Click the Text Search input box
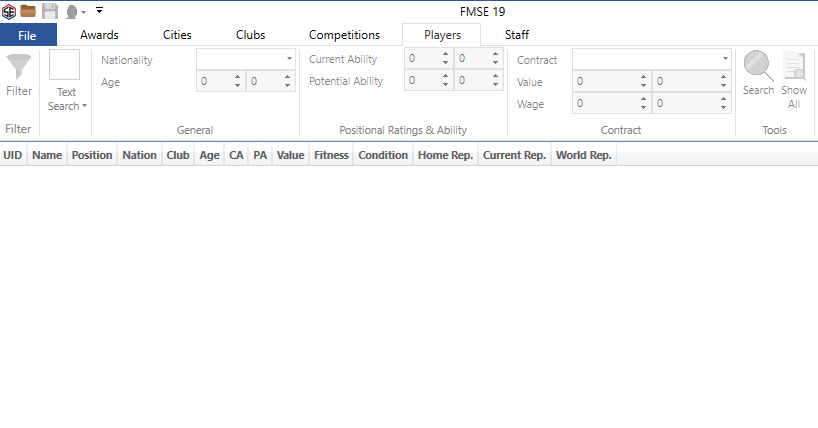 (64, 66)
